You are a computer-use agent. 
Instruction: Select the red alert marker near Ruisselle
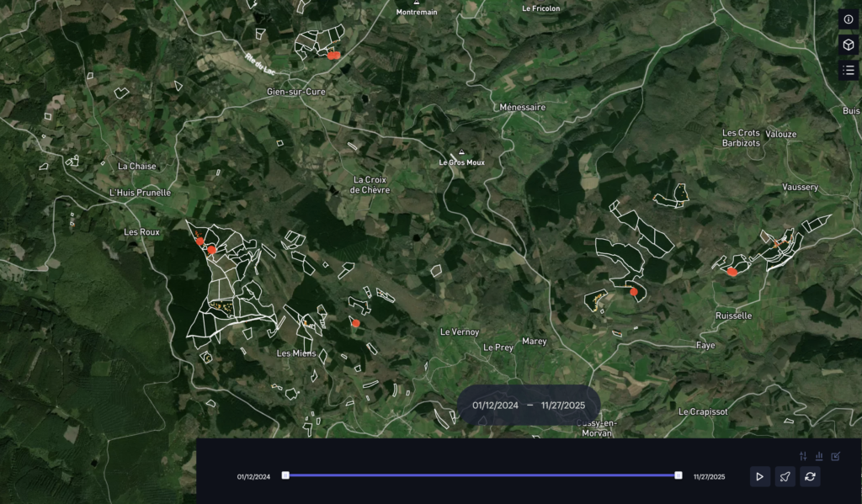point(732,272)
